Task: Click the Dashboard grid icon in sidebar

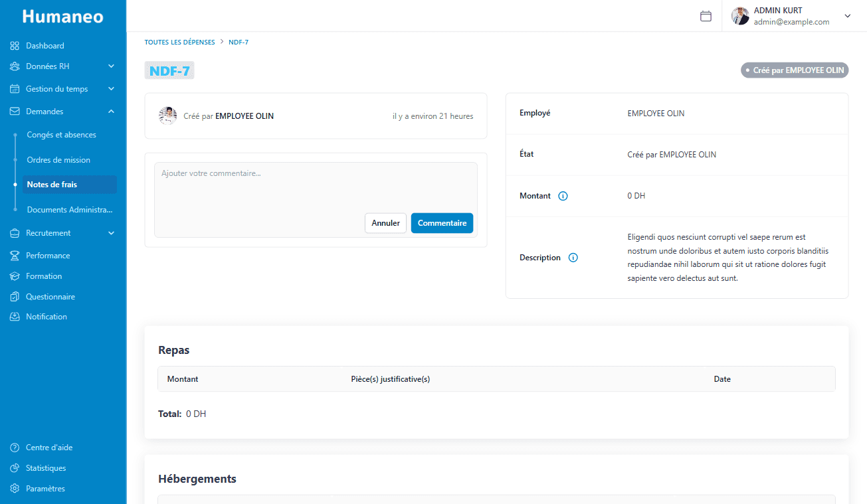Action: [x=15, y=46]
